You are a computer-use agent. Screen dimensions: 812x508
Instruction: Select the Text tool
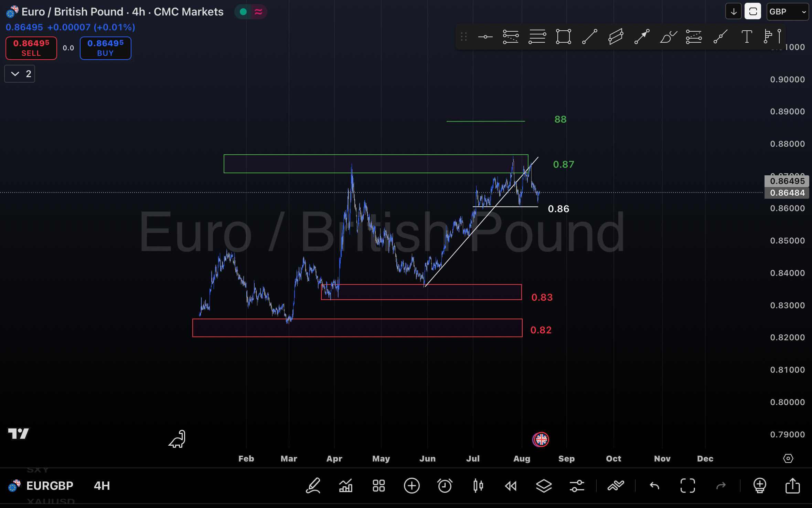(x=746, y=37)
